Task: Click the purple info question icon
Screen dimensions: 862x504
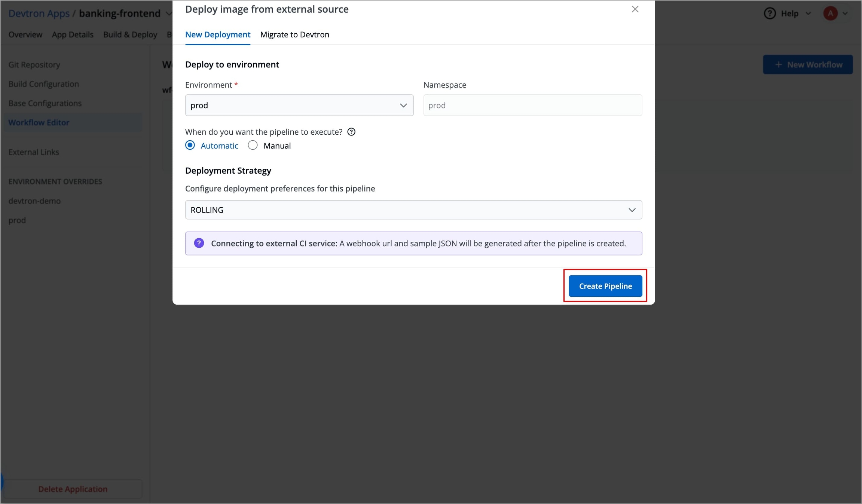Action: click(199, 244)
